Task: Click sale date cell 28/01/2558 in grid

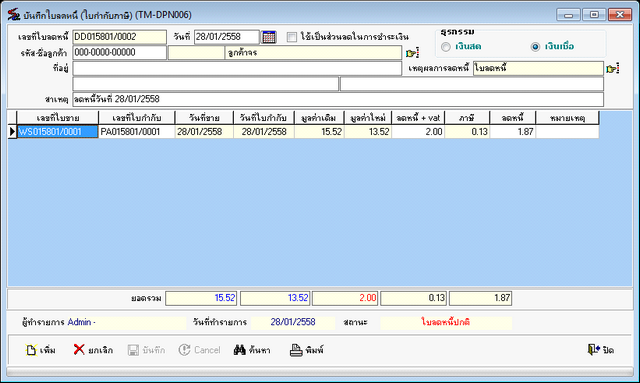Action: click(204, 132)
